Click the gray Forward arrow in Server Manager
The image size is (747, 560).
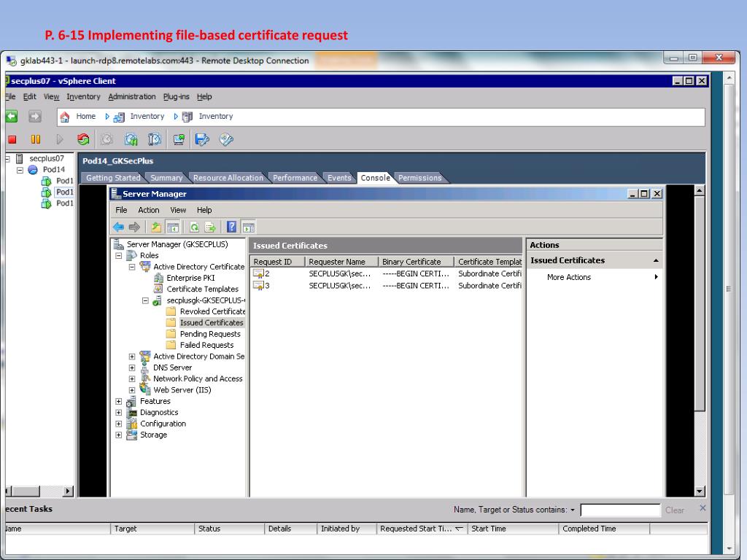tap(134, 227)
